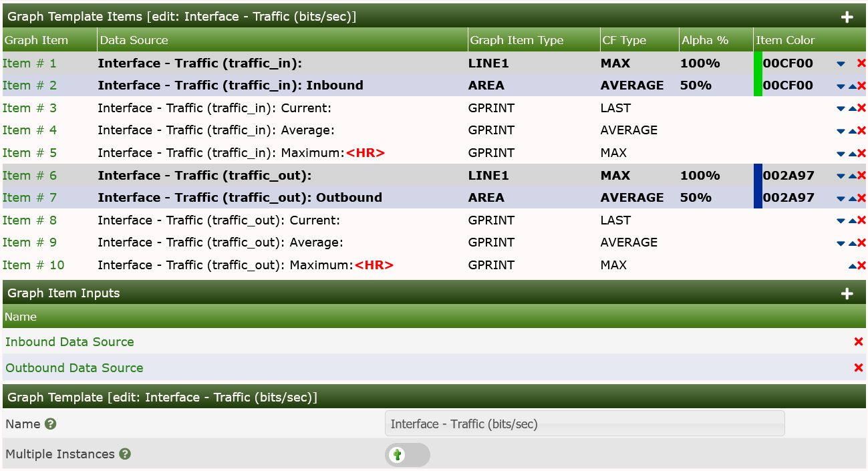Enable the Multiple Instances toggle switch
This screenshot has height=471, width=868.
pyautogui.click(x=408, y=454)
